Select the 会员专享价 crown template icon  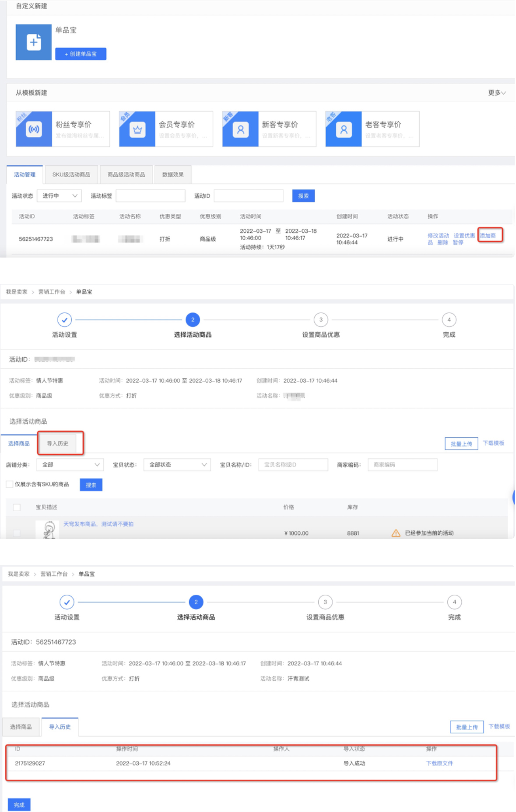click(137, 129)
